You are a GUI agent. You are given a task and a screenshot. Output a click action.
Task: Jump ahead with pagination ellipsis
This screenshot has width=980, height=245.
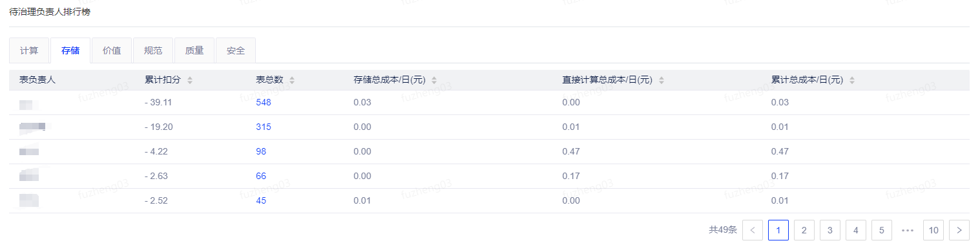(x=908, y=229)
